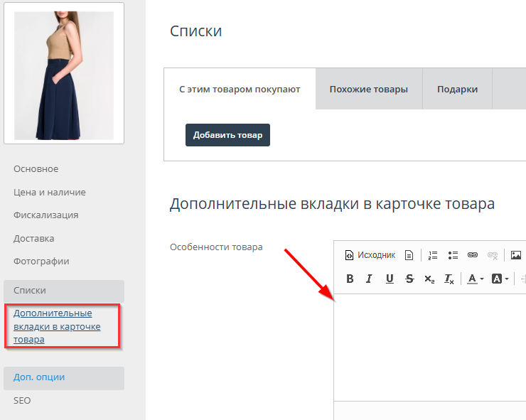The image size is (526, 420).
Task: Open the Подарки tab
Action: click(457, 90)
